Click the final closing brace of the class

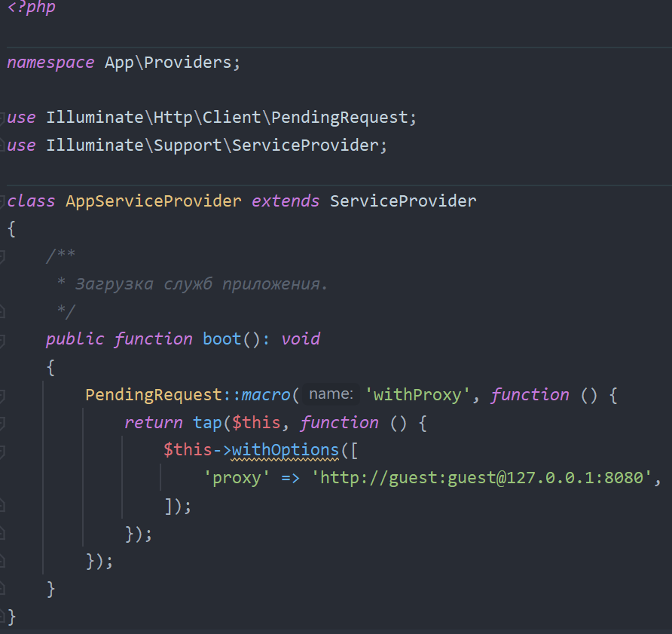tap(11, 617)
